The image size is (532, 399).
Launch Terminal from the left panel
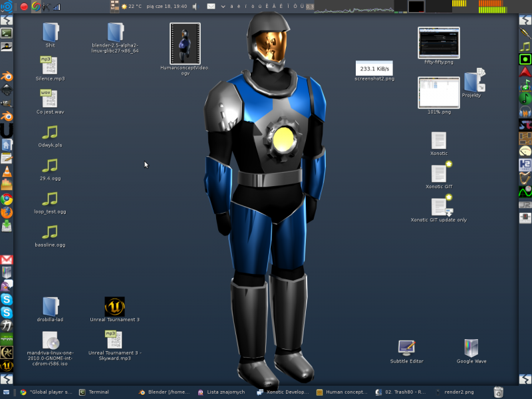click(7, 33)
